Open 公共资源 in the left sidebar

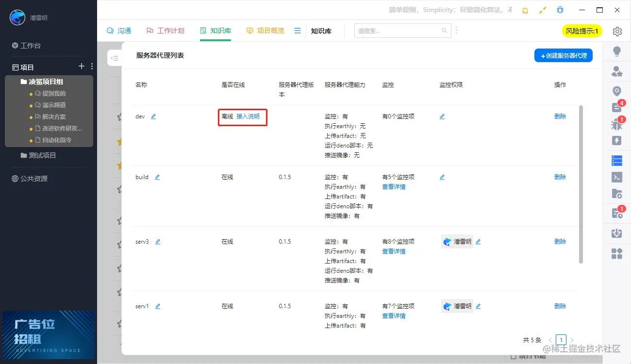(x=30, y=179)
